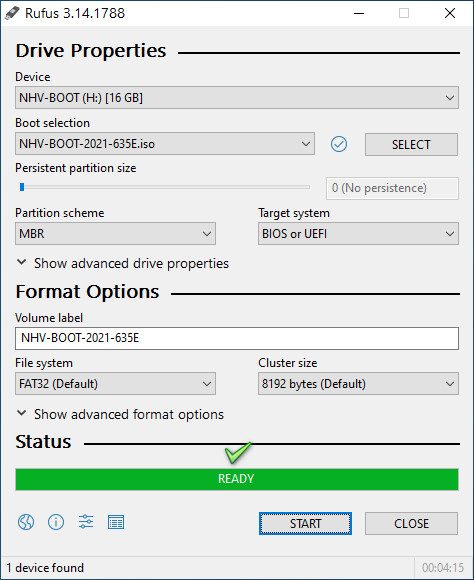Click the Volume label text field
474x580 pixels.
coord(237,338)
